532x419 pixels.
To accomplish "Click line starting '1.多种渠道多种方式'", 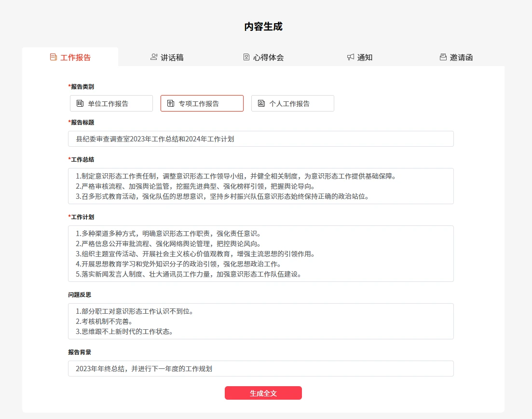I will coord(168,233).
